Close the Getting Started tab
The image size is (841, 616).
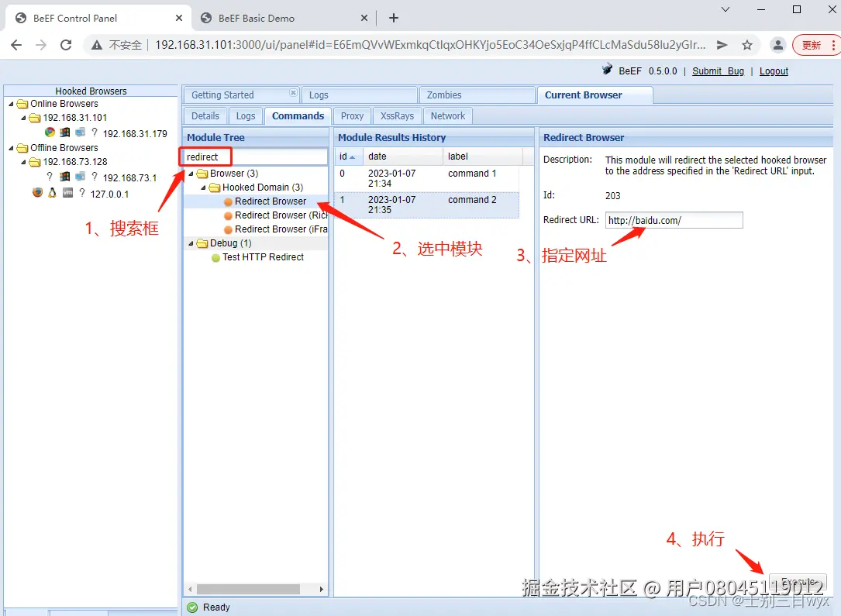tap(294, 92)
